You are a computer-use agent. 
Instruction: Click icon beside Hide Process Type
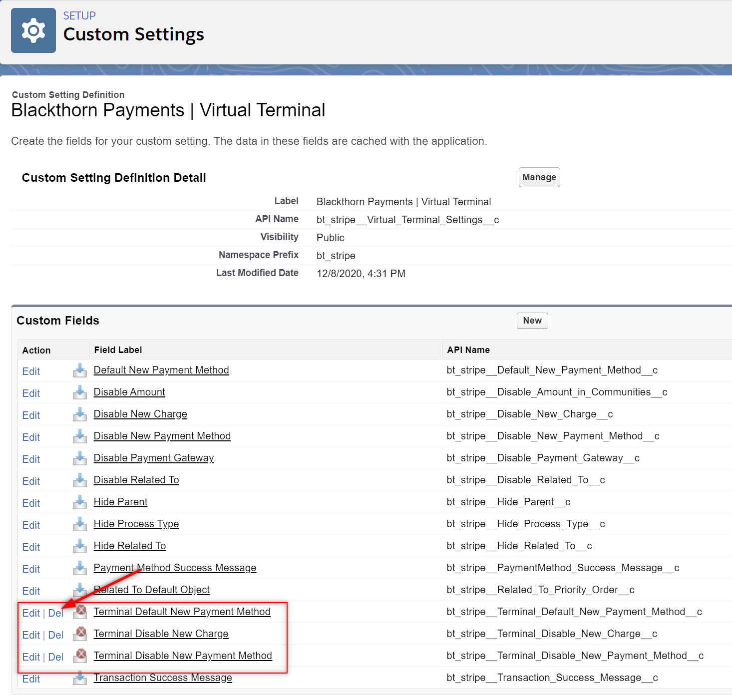[80, 524]
